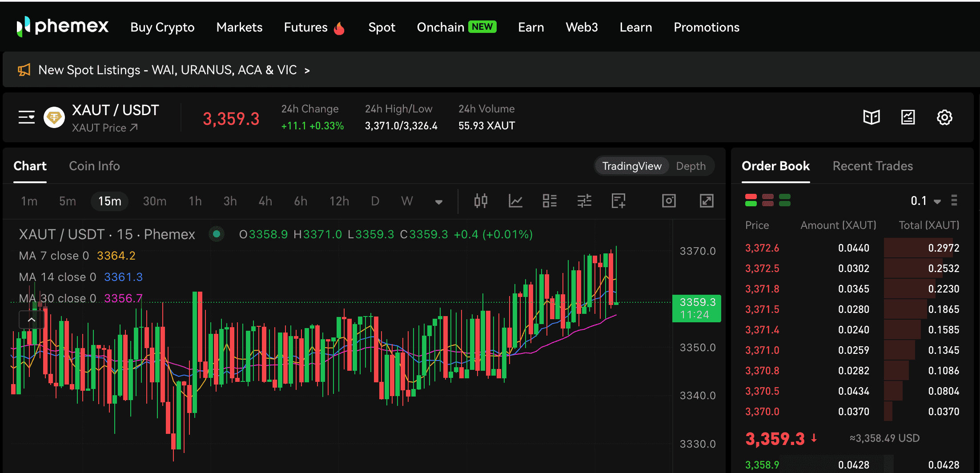Click the candlestick chart type icon

481,201
